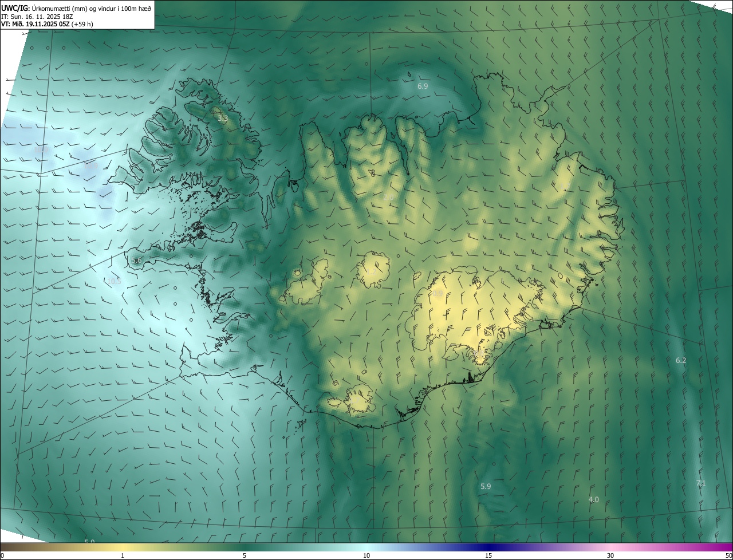
Task: Click the 6.2 value label east of Iceland
Action: (681, 360)
